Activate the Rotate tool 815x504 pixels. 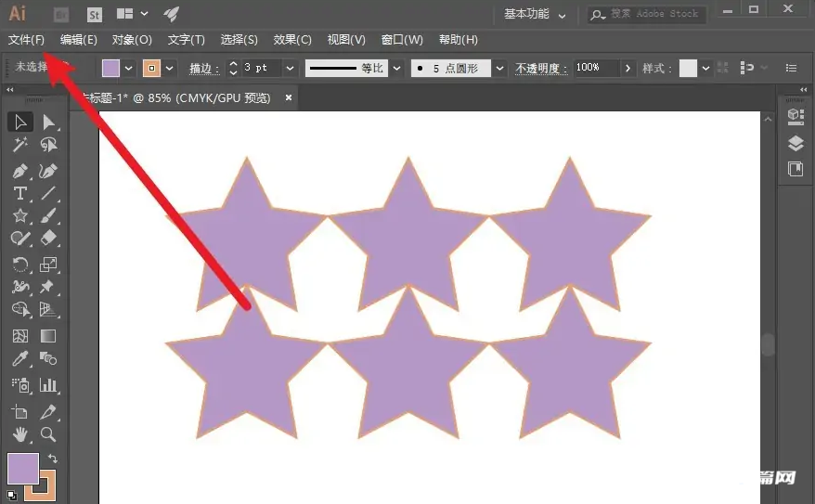click(x=20, y=265)
